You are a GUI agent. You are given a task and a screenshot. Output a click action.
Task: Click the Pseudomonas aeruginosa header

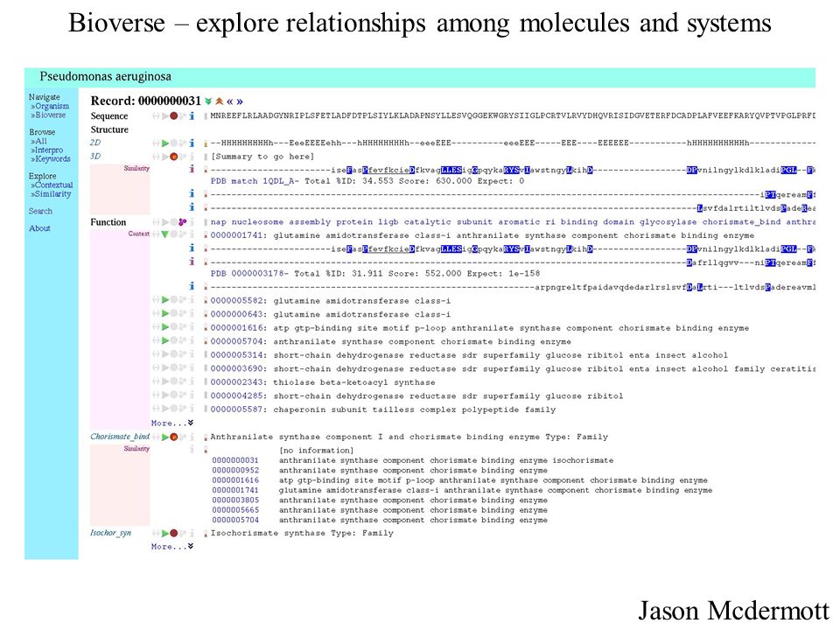(x=106, y=77)
